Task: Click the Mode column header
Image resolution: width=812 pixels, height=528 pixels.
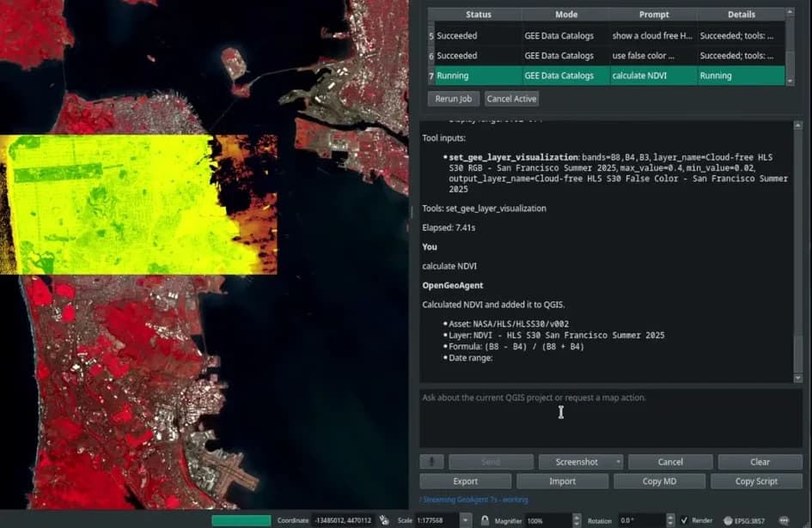Action: click(566, 15)
